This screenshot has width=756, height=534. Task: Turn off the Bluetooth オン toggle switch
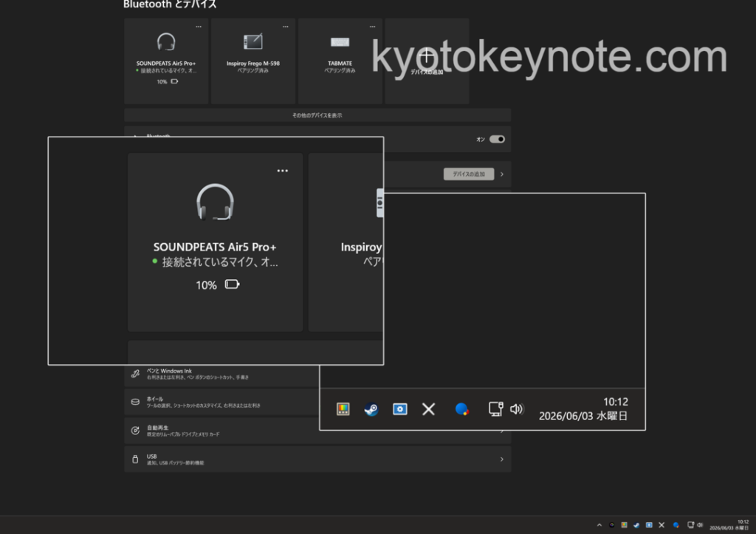[497, 140]
